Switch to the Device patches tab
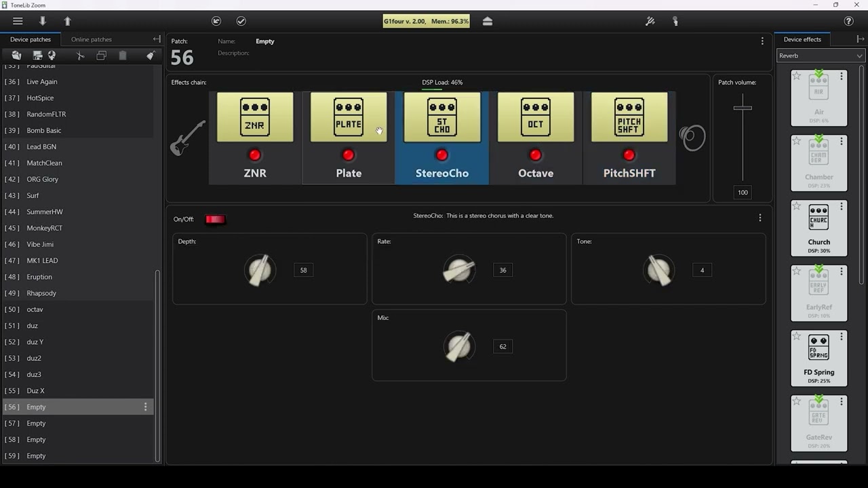Screen dimensions: 868x488 (x=31, y=39)
